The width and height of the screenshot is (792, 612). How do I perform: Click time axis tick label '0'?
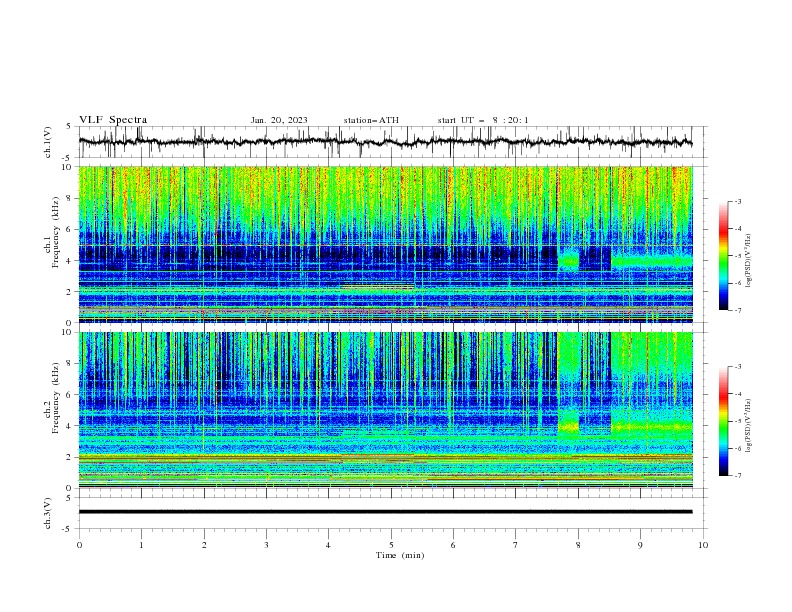click(x=79, y=545)
